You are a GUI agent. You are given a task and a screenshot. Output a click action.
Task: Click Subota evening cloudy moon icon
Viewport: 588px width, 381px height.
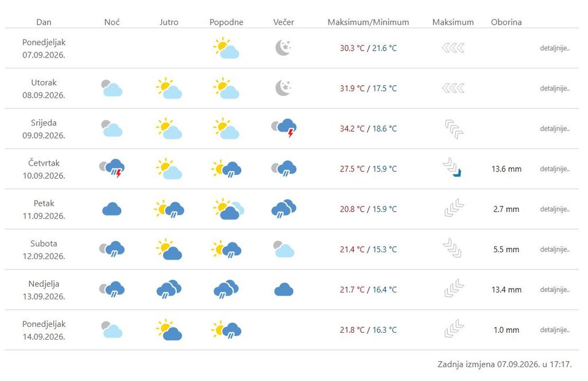(x=284, y=249)
